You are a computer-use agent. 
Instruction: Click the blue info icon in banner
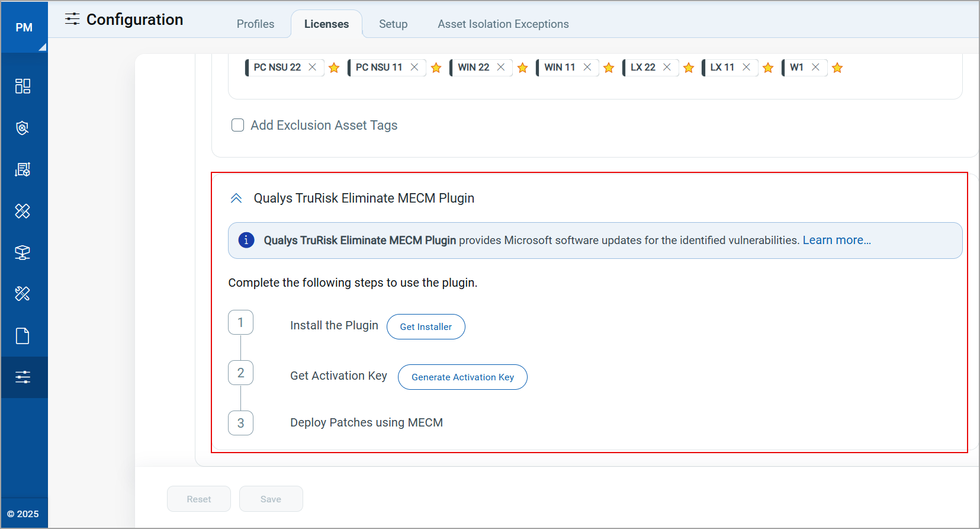tap(246, 240)
